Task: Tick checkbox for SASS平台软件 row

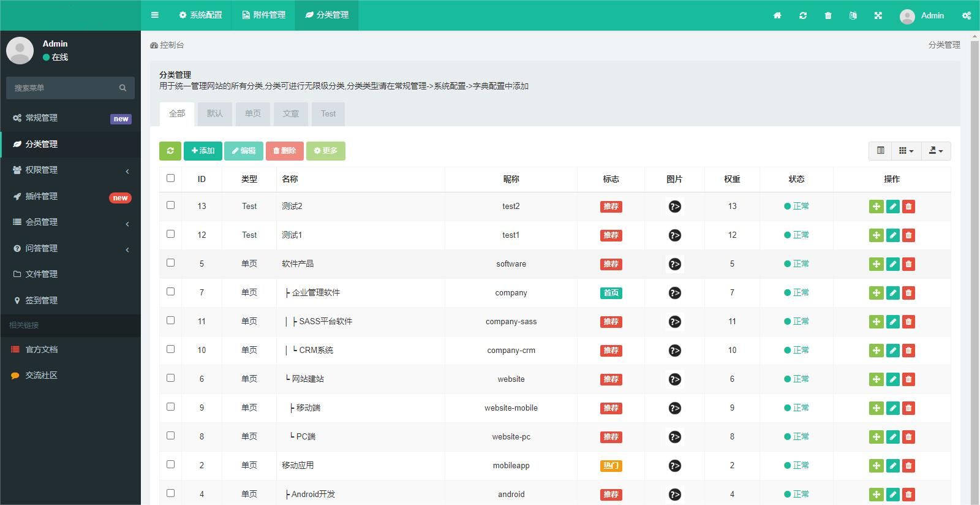Action: tap(170, 321)
